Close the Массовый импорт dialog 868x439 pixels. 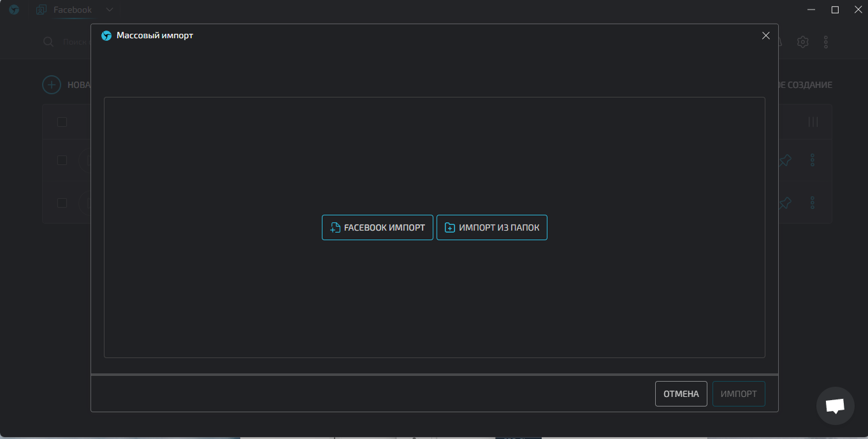pos(766,36)
